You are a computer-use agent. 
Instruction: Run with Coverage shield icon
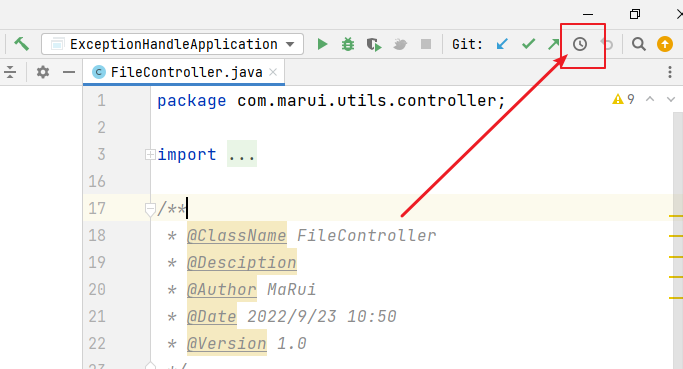point(374,44)
